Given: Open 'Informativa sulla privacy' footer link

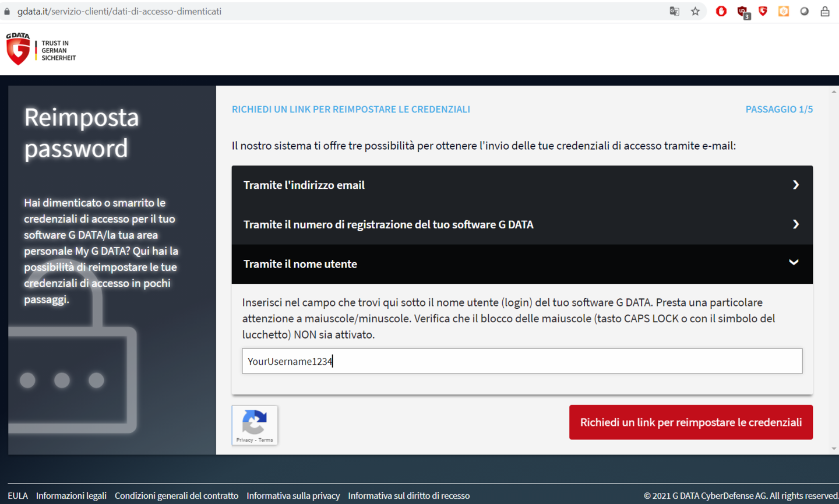Looking at the screenshot, I should [x=293, y=496].
